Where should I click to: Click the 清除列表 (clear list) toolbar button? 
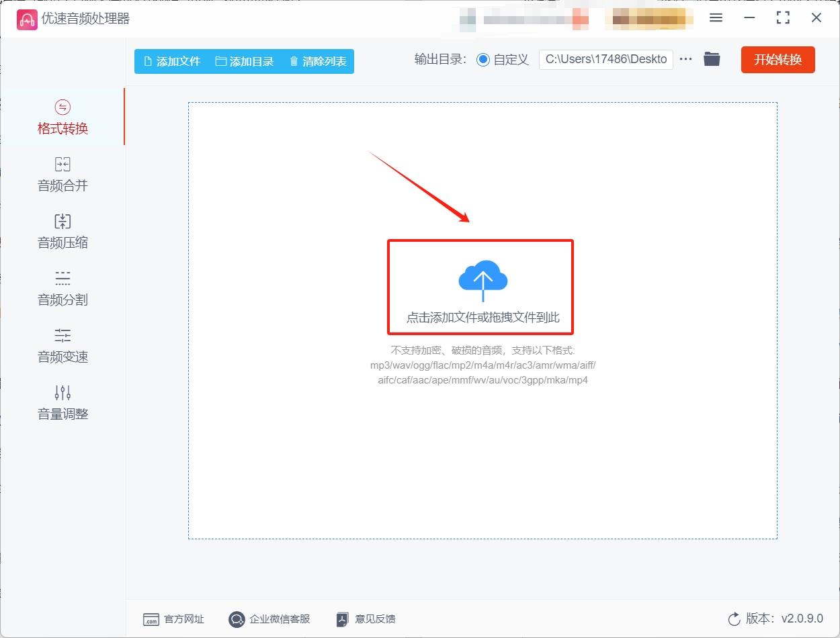[317, 60]
